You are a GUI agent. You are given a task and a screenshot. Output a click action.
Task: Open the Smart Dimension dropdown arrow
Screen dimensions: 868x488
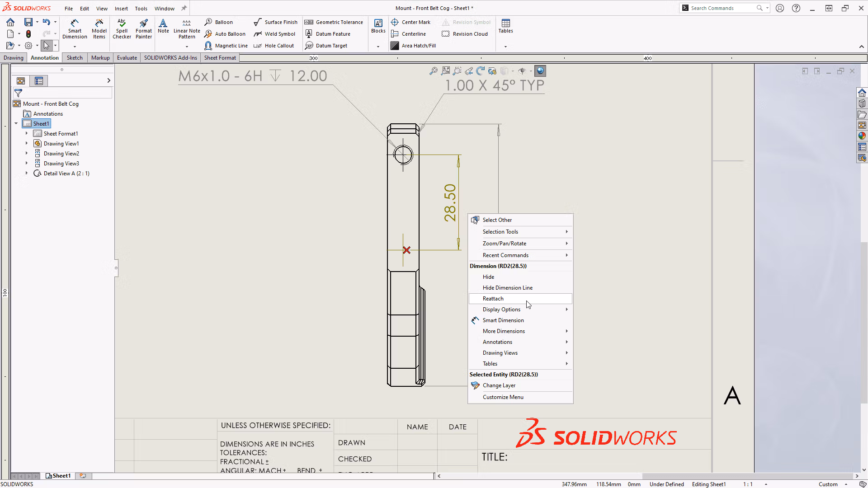pos(75,47)
